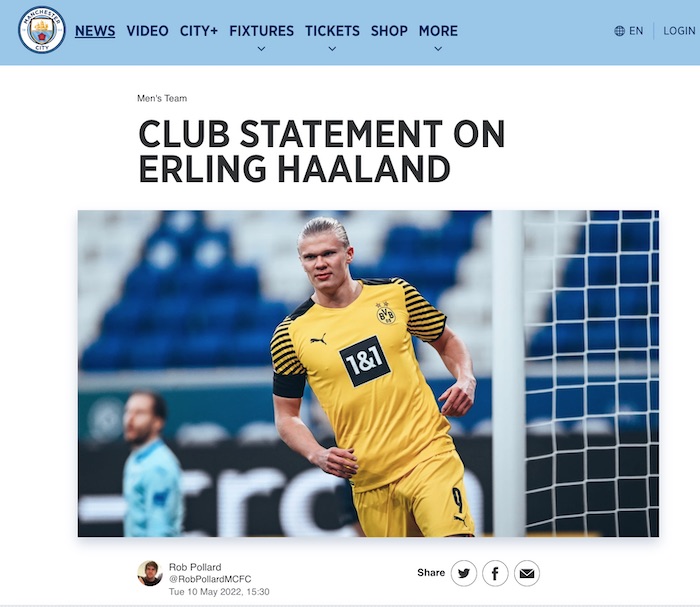Viewport: 700px width, 607px height.
Task: Share the article via email icon
Action: (527, 573)
